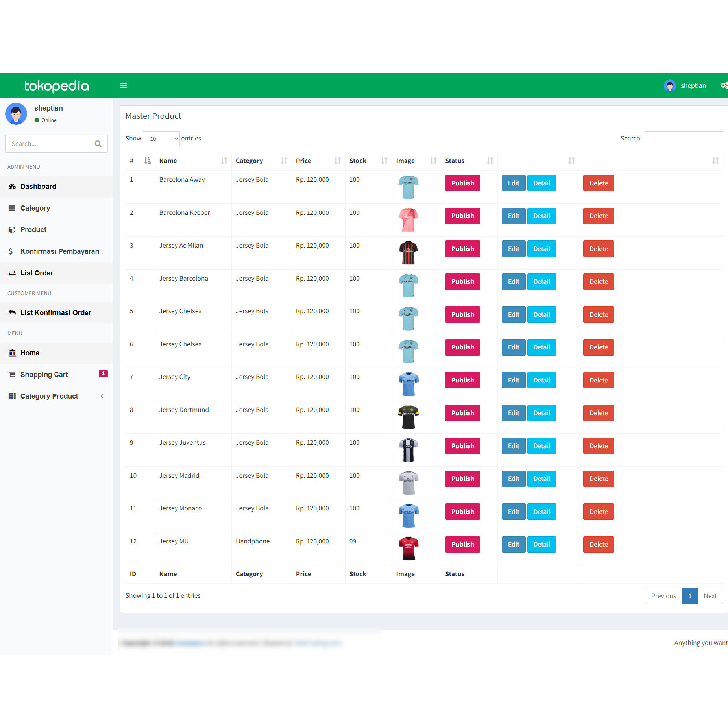The image size is (728, 728).
Task: View Detail of Barcelona Away
Action: [x=542, y=183]
